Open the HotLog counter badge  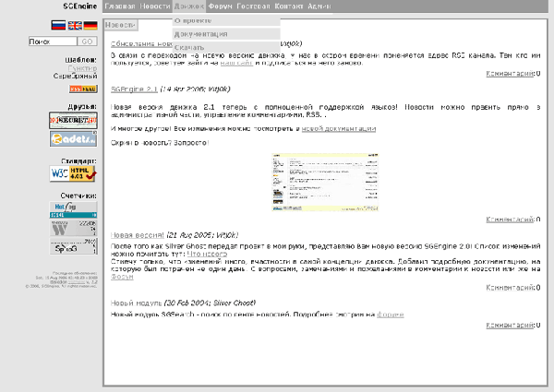coord(73,209)
